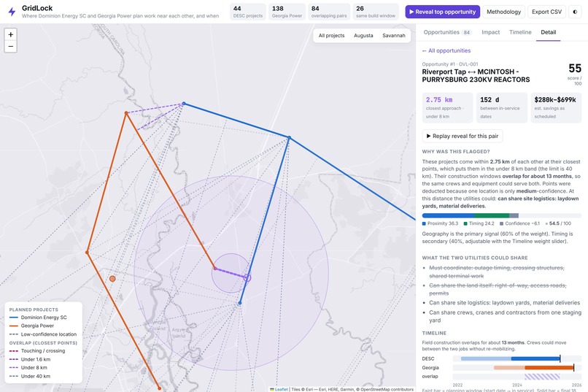Click the orange Georgia Power project marker
Viewport: 588px width, 392px height.
tap(112, 279)
